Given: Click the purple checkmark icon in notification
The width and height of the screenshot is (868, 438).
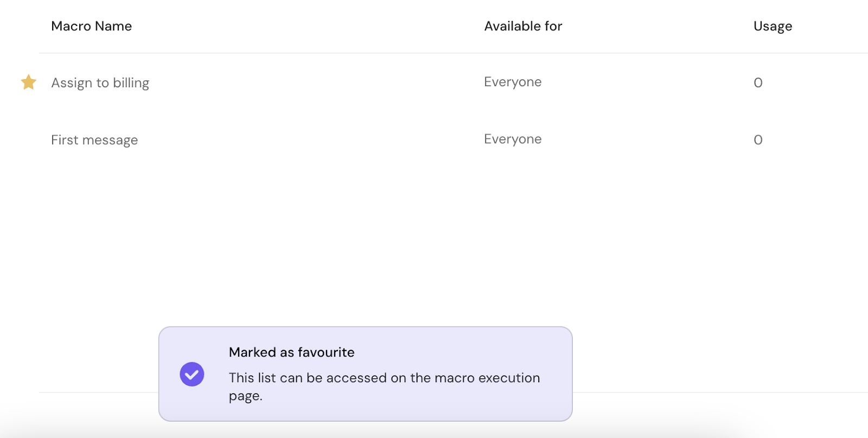Looking at the screenshot, I should tap(192, 374).
